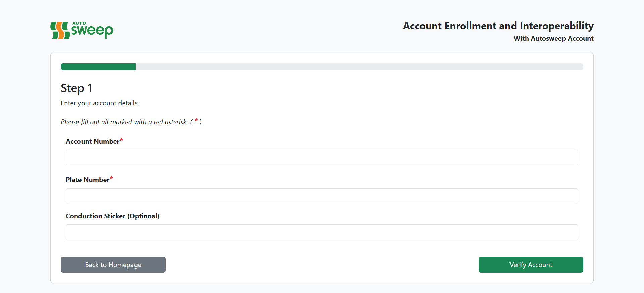Select the Conduction Sticker (Optional) label
The image size is (644, 293).
[x=112, y=216]
